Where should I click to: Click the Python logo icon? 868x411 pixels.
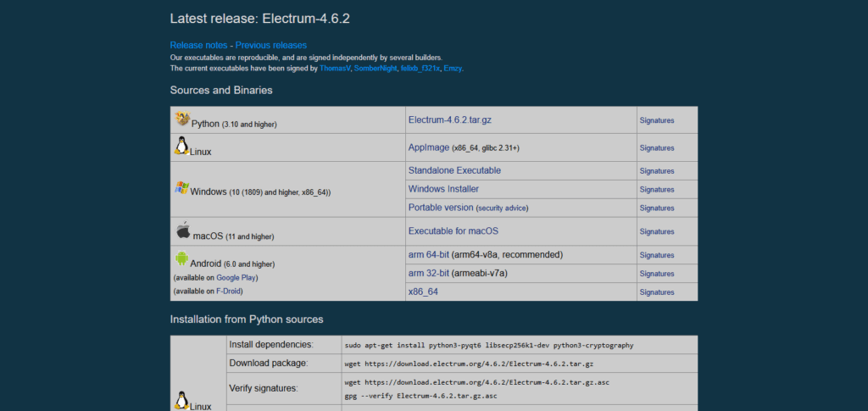pos(182,119)
